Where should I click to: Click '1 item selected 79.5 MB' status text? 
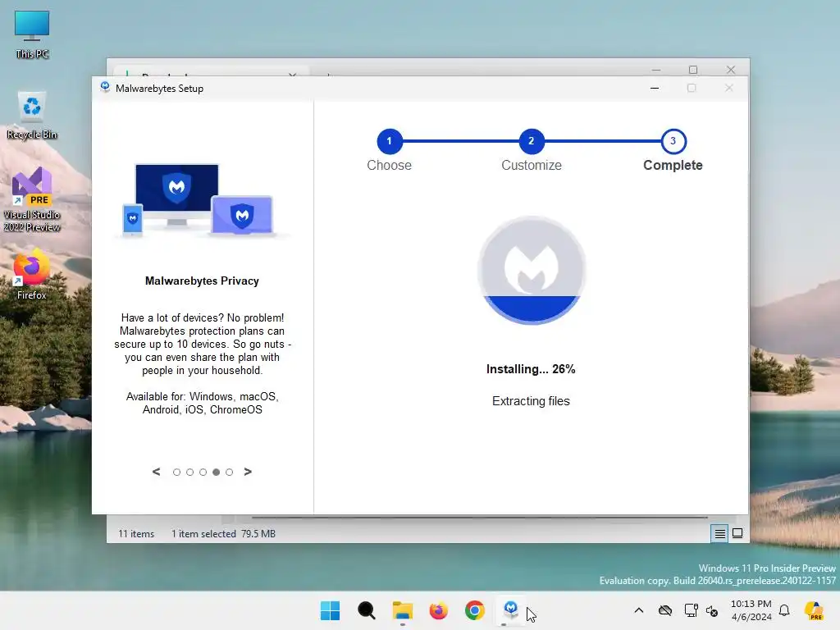tap(223, 534)
